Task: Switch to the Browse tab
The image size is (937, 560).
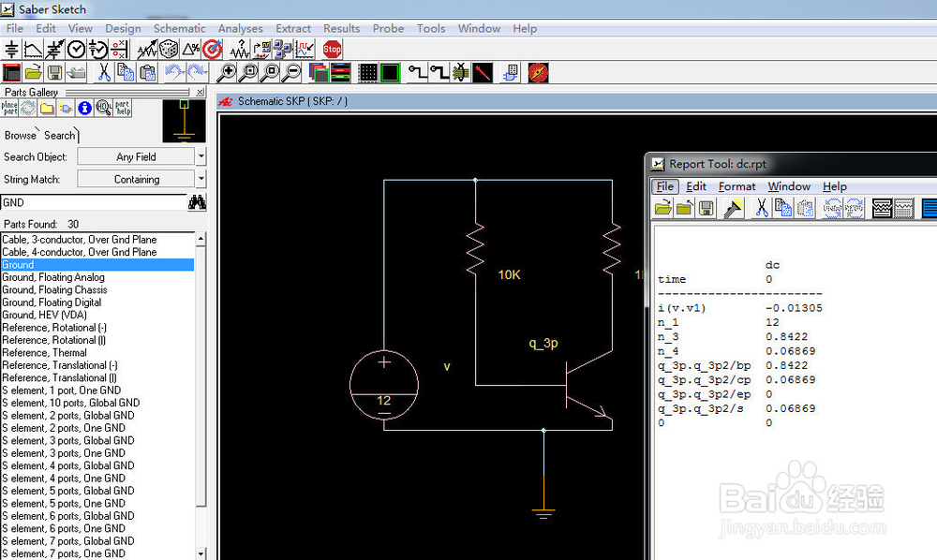Action: [21, 136]
